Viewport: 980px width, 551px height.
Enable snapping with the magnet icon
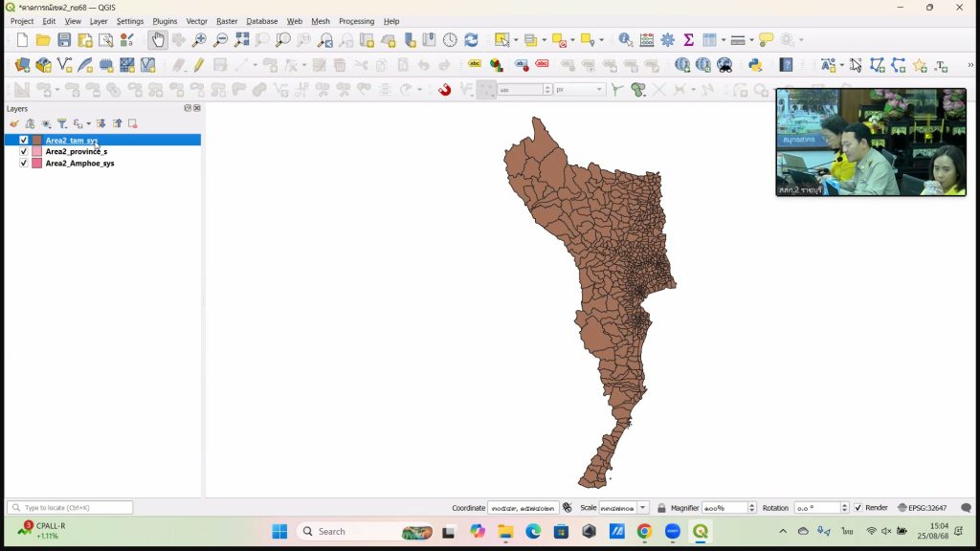coord(444,90)
